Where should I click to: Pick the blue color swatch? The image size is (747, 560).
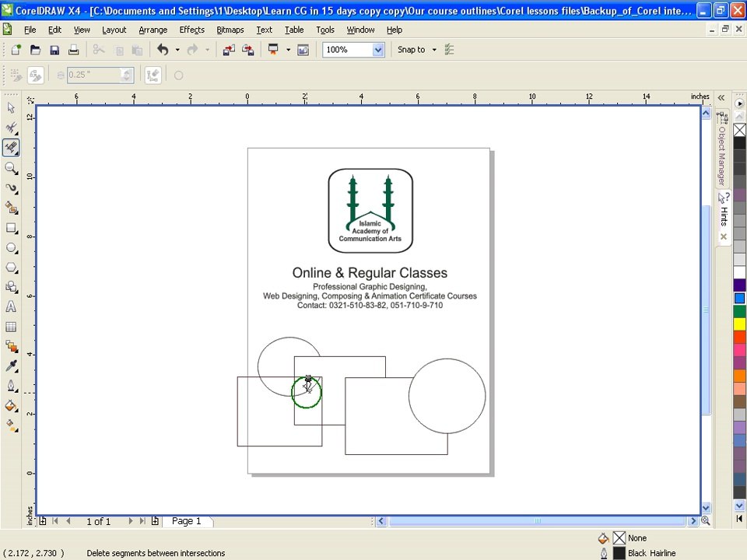point(739,298)
